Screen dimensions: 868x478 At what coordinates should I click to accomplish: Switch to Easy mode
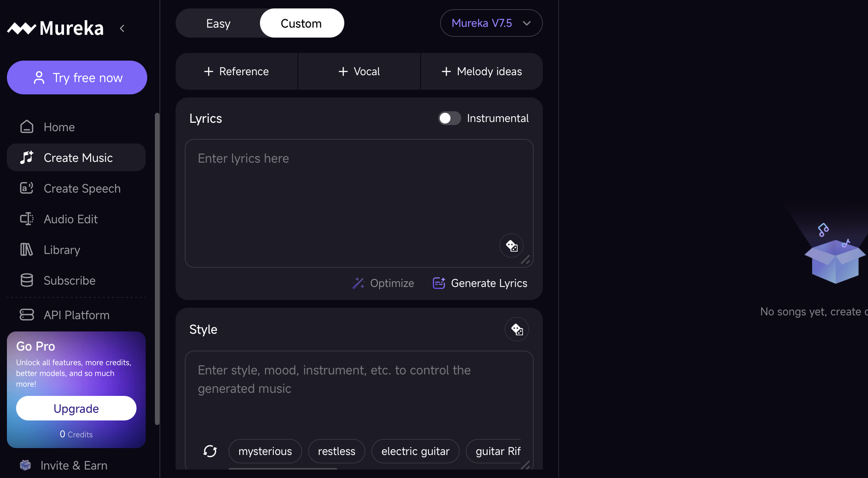click(218, 23)
